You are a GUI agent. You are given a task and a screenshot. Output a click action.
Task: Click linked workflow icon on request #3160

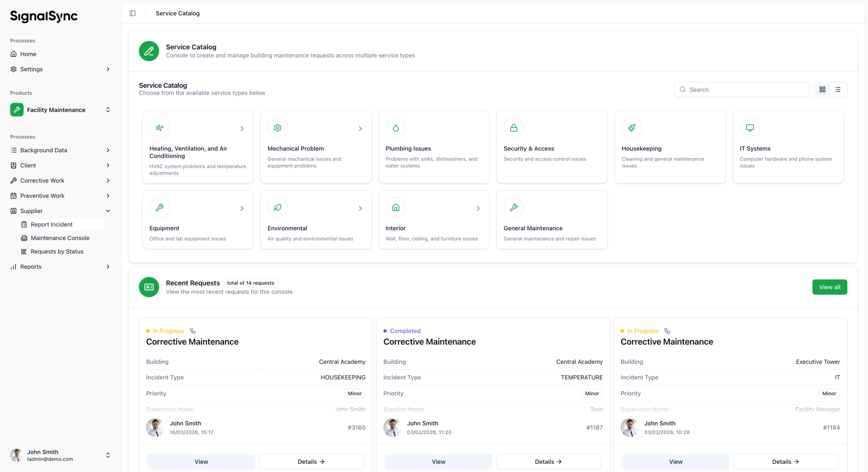point(193,331)
